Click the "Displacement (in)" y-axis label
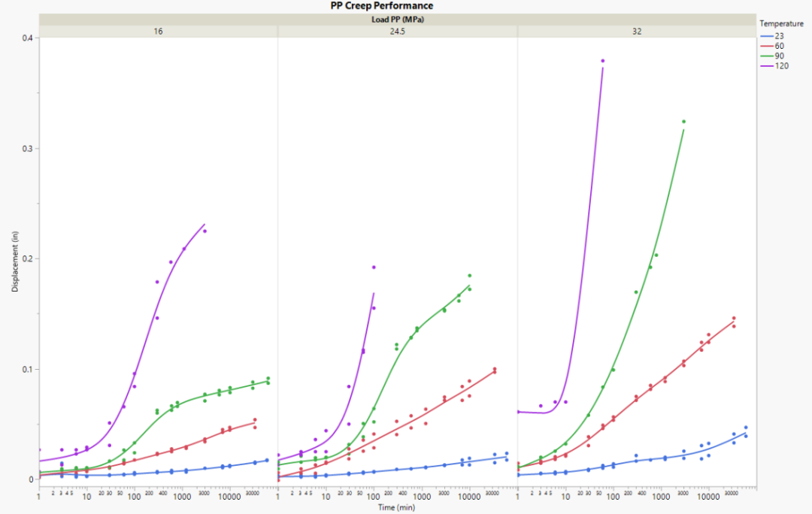Viewport: 812px width, 514px height. click(15, 259)
